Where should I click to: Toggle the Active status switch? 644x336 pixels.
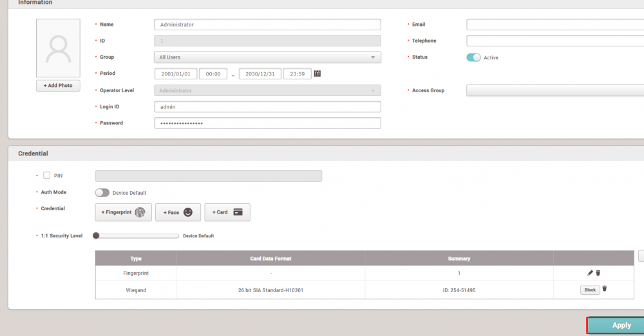(473, 57)
